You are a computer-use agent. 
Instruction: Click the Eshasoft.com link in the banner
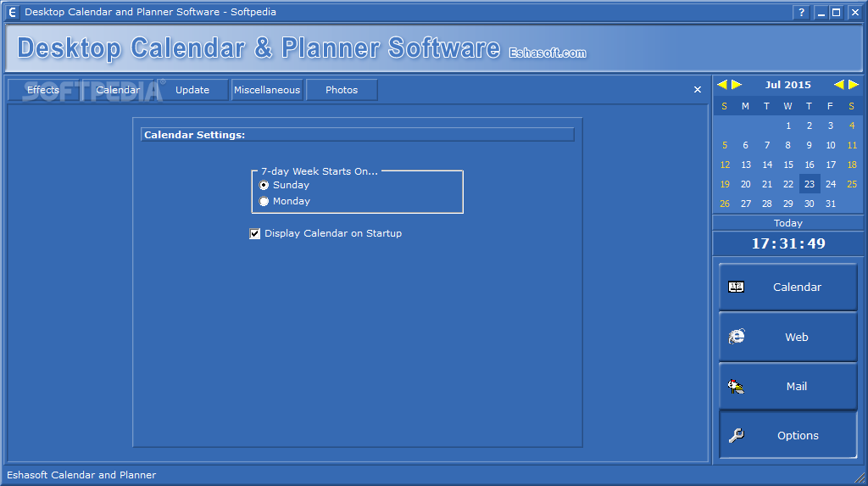click(548, 53)
